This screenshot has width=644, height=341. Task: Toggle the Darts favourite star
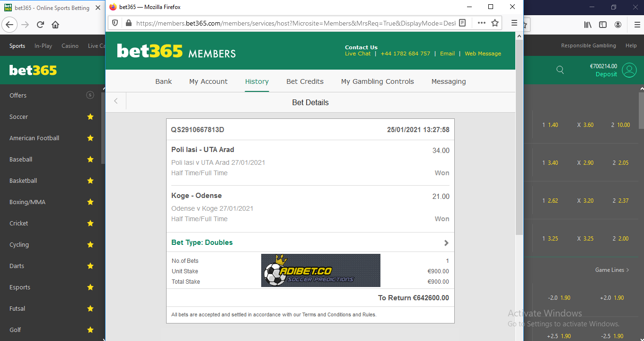coord(90,266)
